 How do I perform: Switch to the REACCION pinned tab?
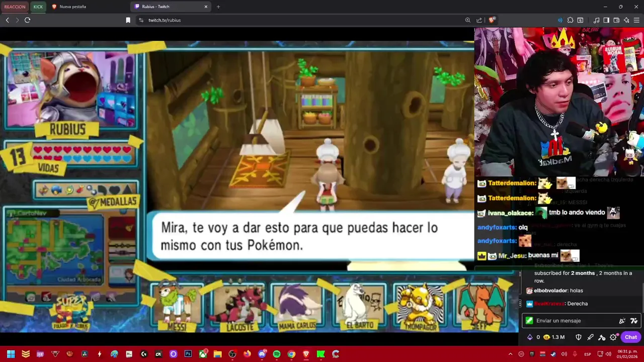pos(15,7)
